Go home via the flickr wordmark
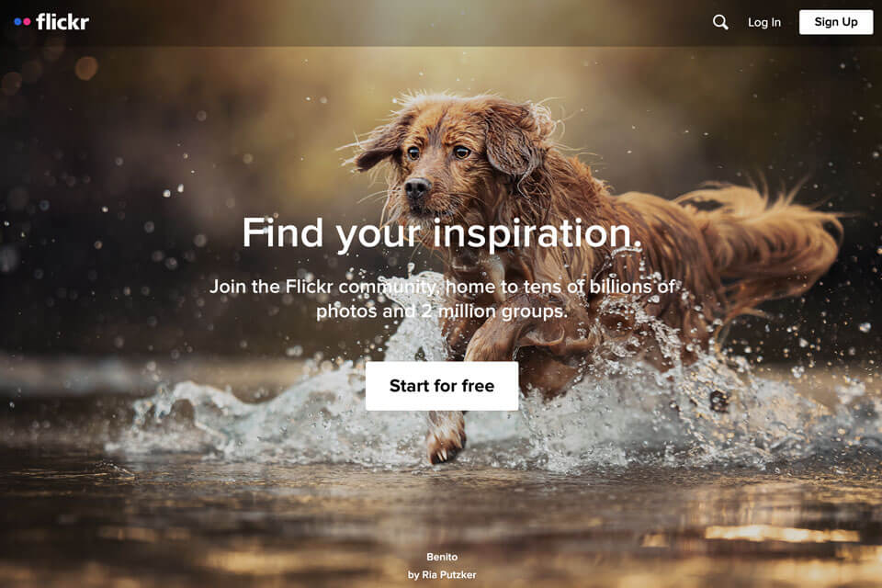882x588 pixels. tap(62, 22)
